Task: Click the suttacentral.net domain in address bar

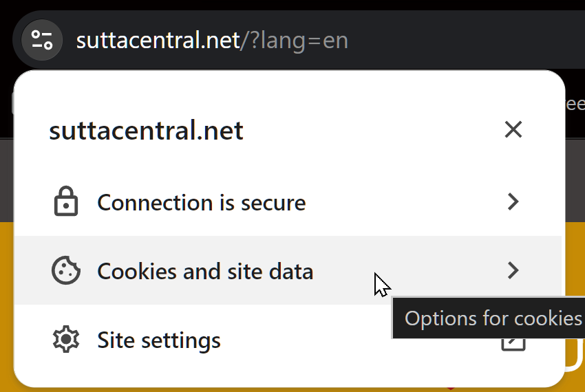Action: tap(157, 41)
